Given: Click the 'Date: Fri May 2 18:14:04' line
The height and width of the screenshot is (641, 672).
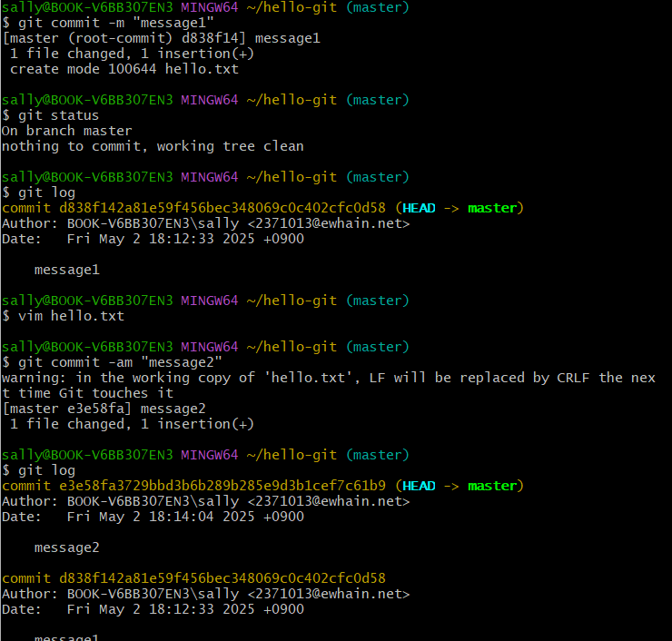Looking at the screenshot, I should 153,517.
